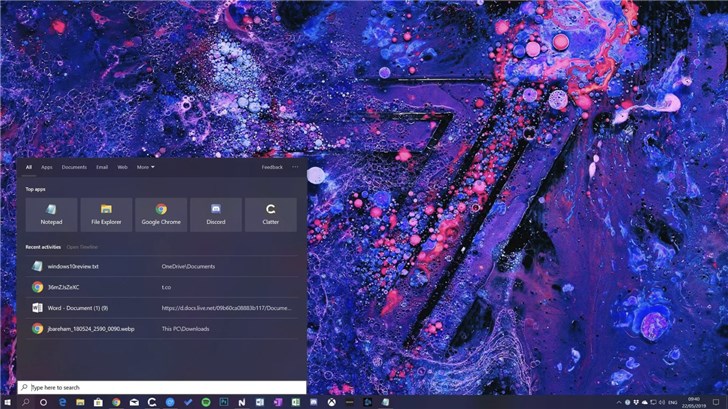This screenshot has width=728, height=409.
Task: Open the Clatter app tile
Action: click(271, 214)
